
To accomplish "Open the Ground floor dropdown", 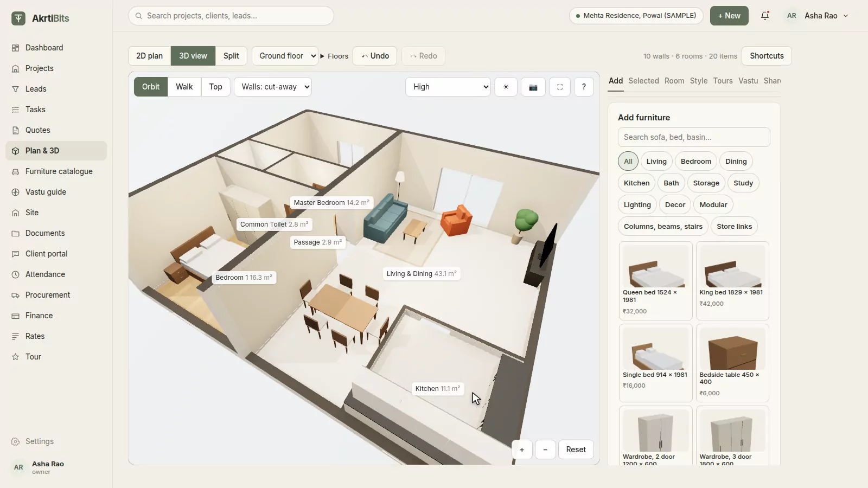I will click(285, 56).
